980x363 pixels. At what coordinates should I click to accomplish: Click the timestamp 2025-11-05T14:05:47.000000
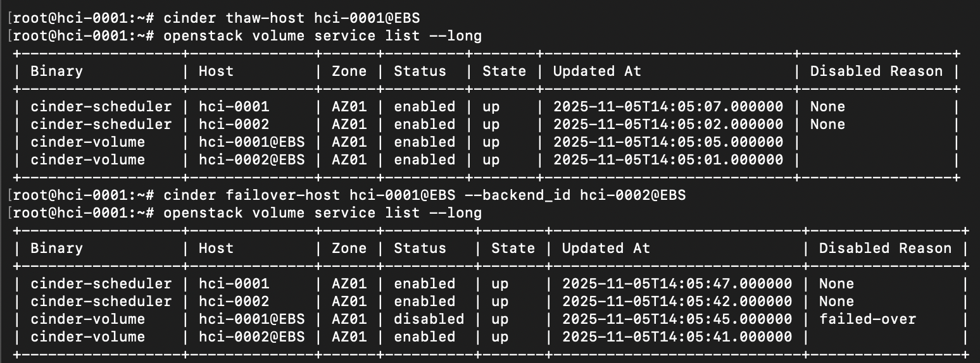tap(677, 283)
